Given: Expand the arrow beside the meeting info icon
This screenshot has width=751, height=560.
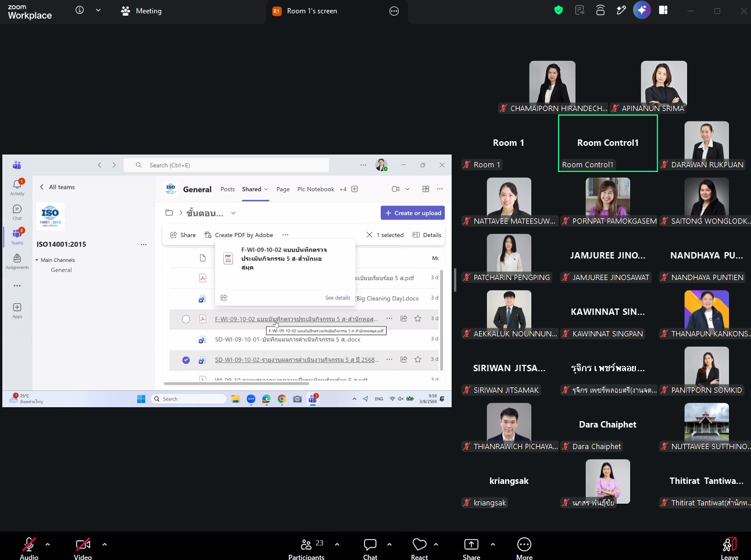Looking at the screenshot, I should coord(98,10).
